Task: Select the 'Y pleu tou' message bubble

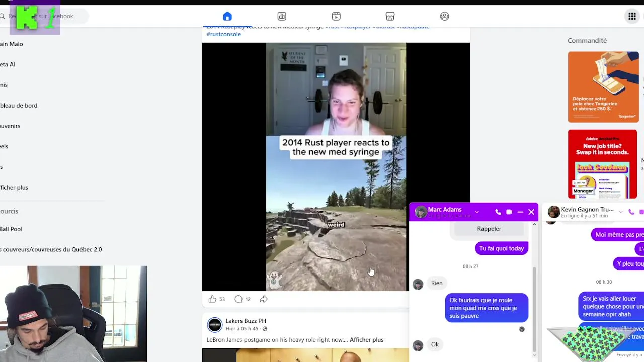Action: (629, 264)
